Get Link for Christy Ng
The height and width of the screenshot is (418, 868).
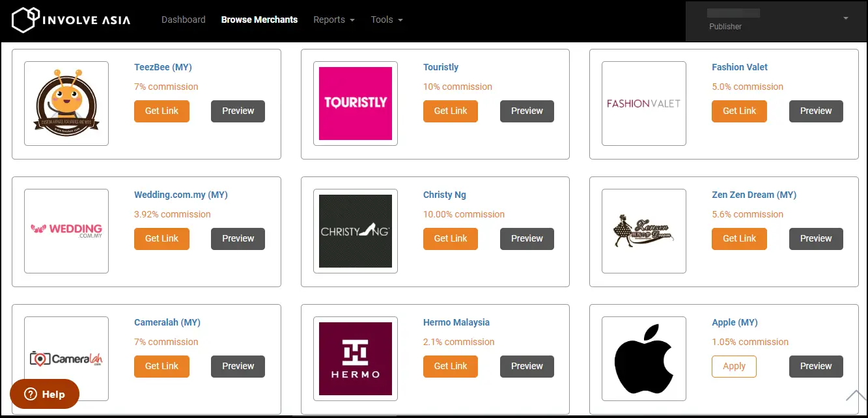(451, 238)
